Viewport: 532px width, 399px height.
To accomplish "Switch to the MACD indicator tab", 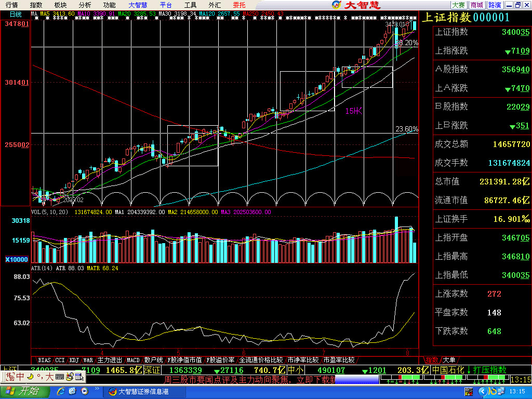I will click(133, 360).
